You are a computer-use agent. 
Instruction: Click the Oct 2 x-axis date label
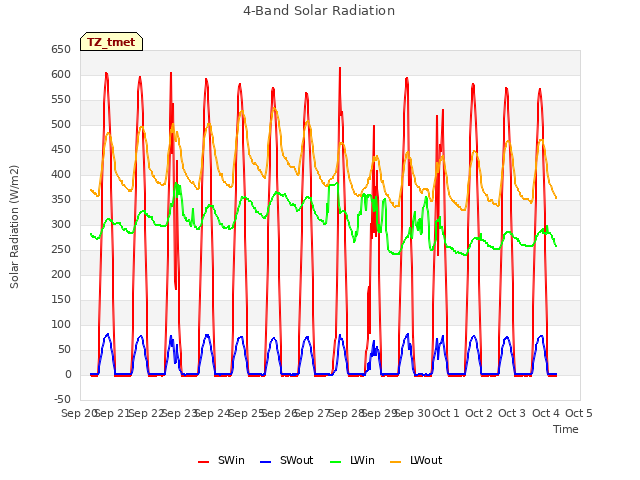479,413
